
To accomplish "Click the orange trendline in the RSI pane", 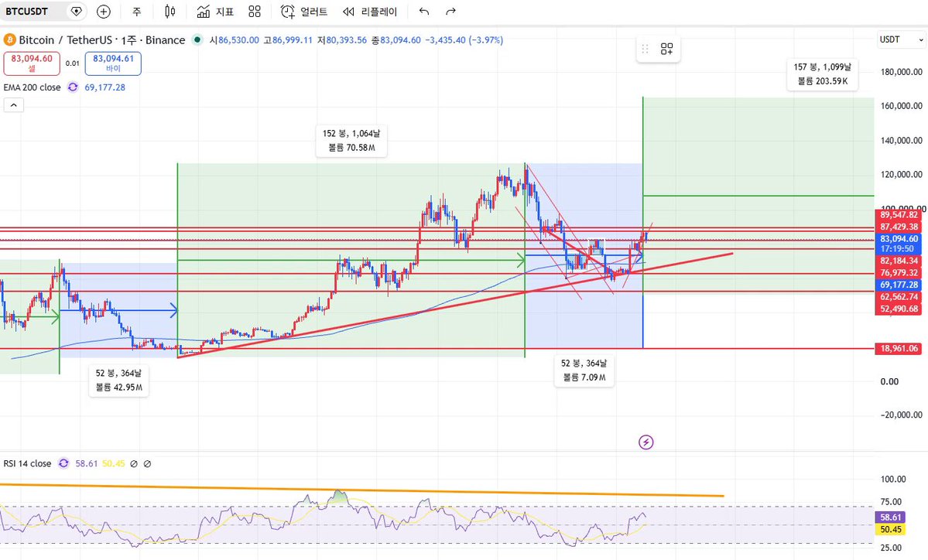I will coord(361,490).
